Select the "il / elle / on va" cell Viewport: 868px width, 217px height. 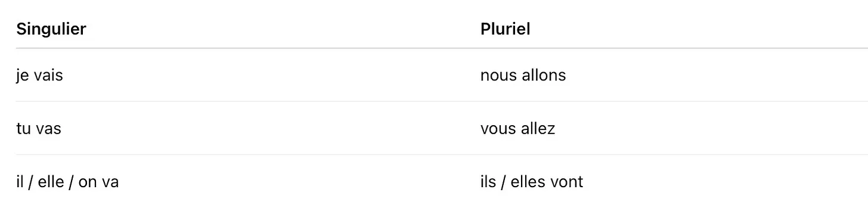tap(67, 182)
